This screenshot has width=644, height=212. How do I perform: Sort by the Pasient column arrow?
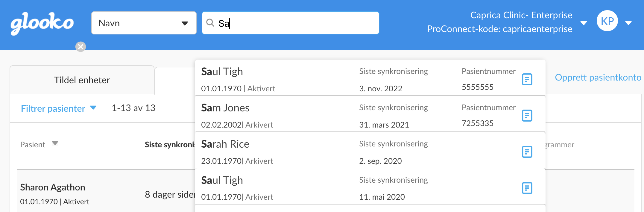[55, 143]
